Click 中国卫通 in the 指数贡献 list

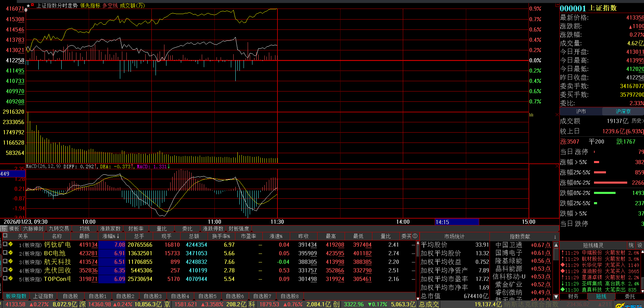[509, 245]
